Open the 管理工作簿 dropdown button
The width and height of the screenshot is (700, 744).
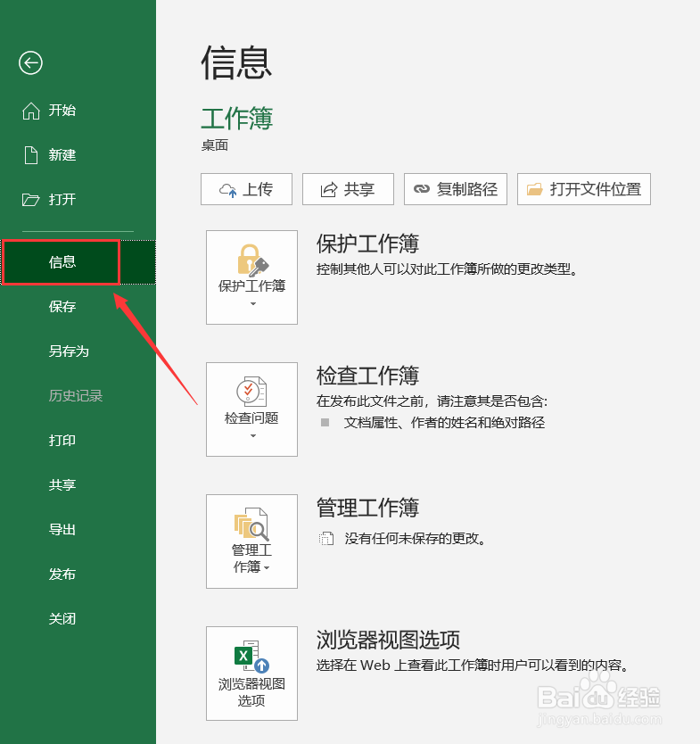251,541
